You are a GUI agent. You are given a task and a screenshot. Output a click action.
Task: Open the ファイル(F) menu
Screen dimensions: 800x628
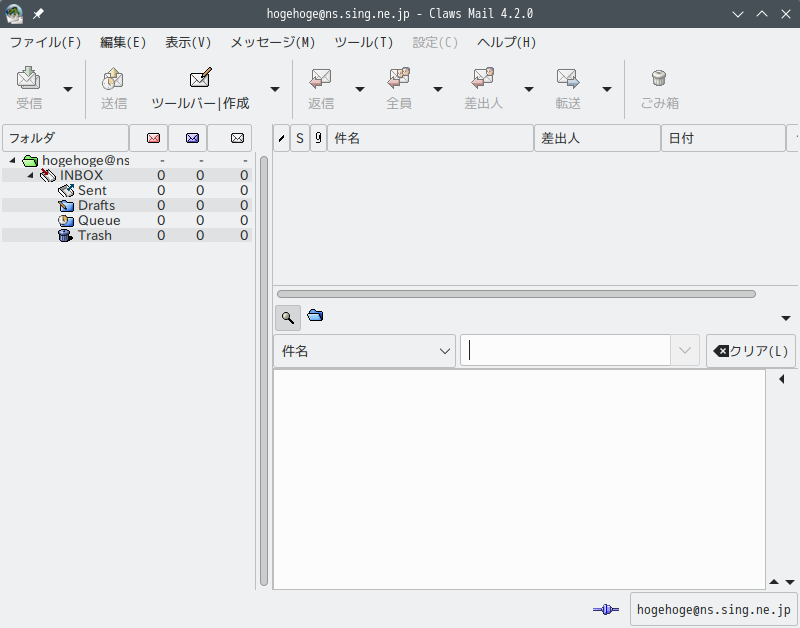pyautogui.click(x=45, y=42)
